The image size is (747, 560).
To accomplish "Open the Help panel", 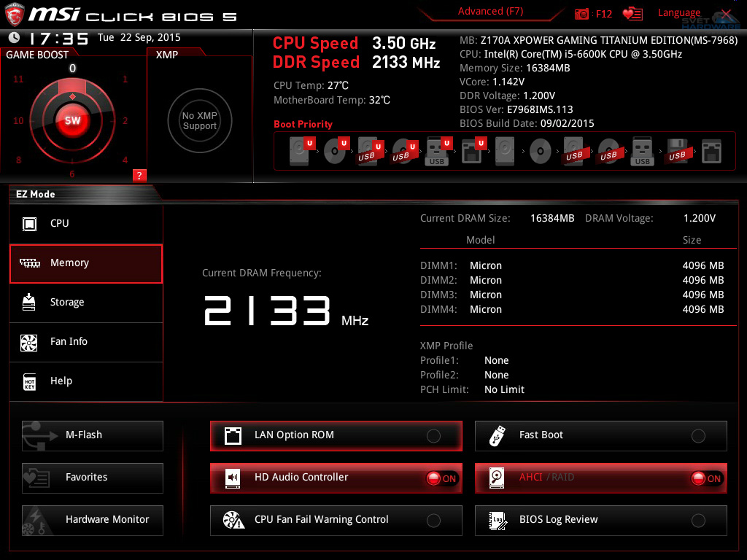I will tap(85, 381).
